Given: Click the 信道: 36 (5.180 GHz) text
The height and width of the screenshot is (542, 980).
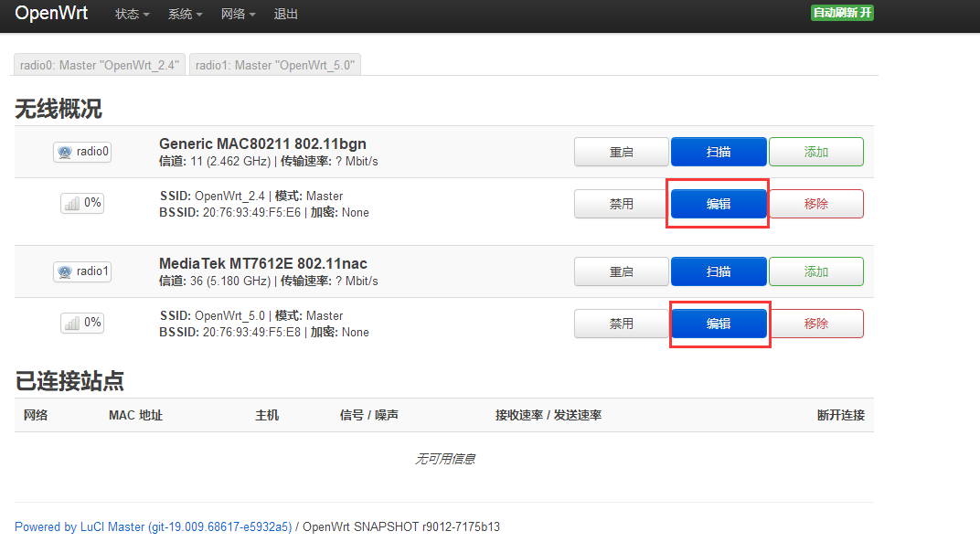Looking at the screenshot, I should click(x=214, y=282).
